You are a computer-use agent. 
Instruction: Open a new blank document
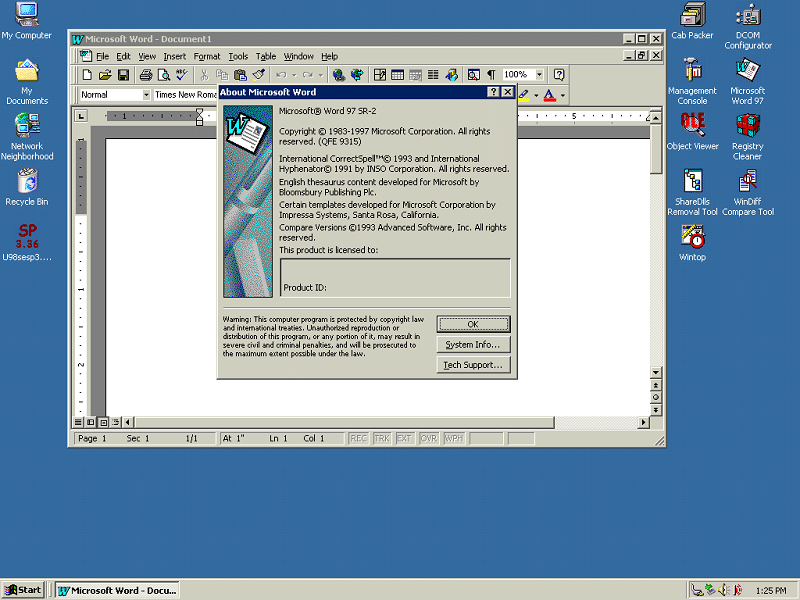coord(87,74)
